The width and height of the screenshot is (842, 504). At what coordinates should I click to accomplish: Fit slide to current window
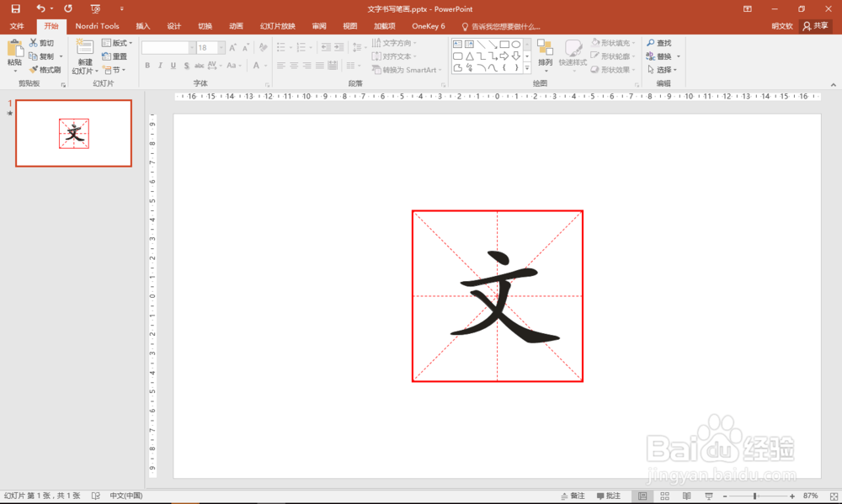(834, 496)
